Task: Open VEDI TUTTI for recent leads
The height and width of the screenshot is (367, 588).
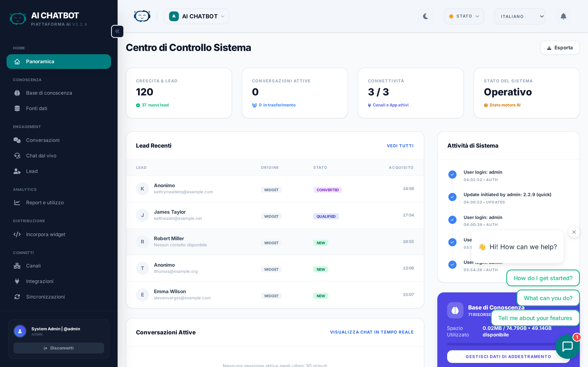Action: (x=400, y=146)
